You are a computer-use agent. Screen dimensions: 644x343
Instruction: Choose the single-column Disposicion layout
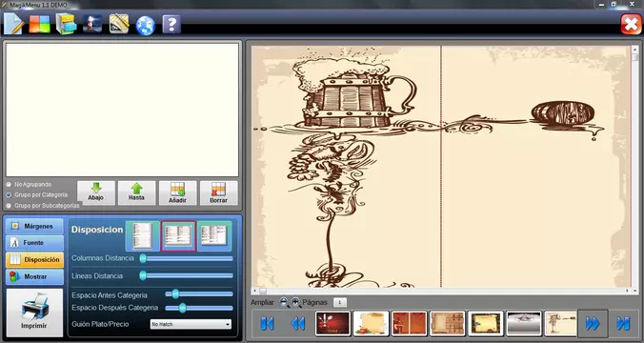click(143, 235)
